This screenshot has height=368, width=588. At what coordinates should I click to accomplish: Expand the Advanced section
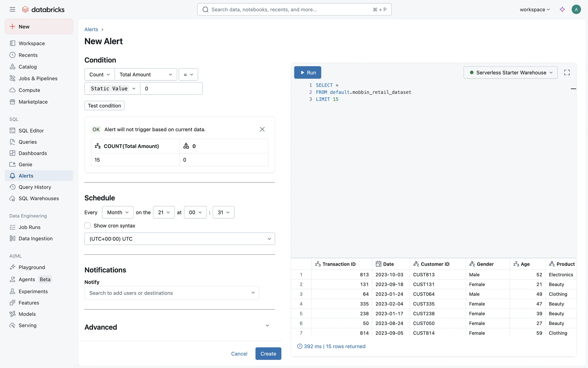(267, 326)
